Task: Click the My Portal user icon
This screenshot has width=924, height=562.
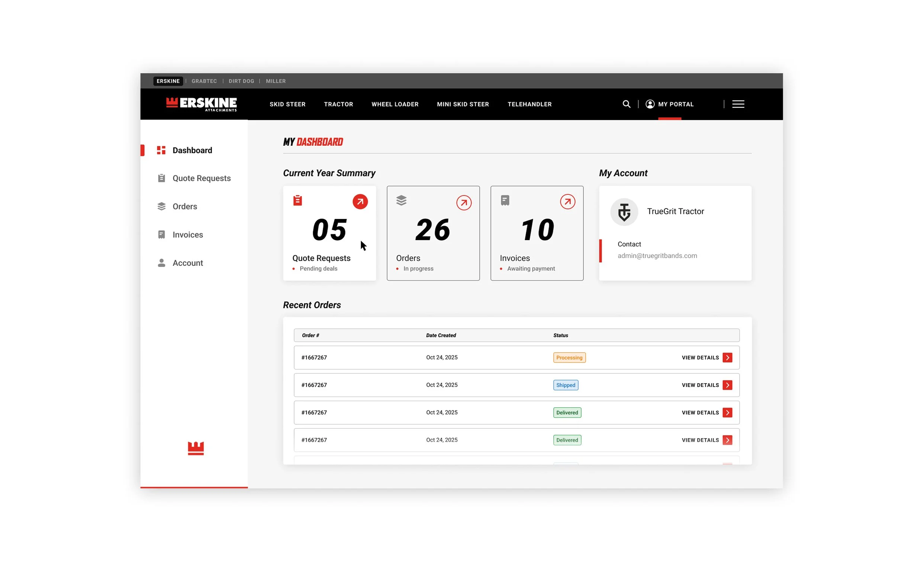Action: pyautogui.click(x=650, y=104)
